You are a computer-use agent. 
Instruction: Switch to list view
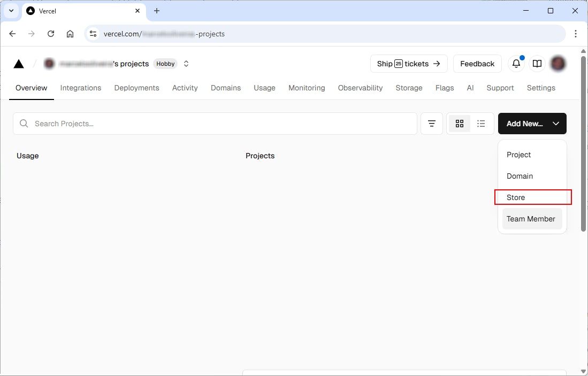point(481,124)
